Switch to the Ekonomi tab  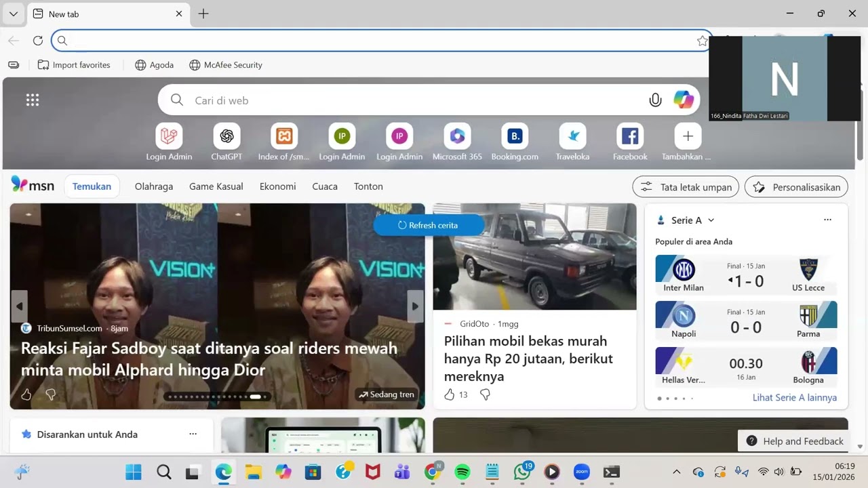pyautogui.click(x=277, y=186)
